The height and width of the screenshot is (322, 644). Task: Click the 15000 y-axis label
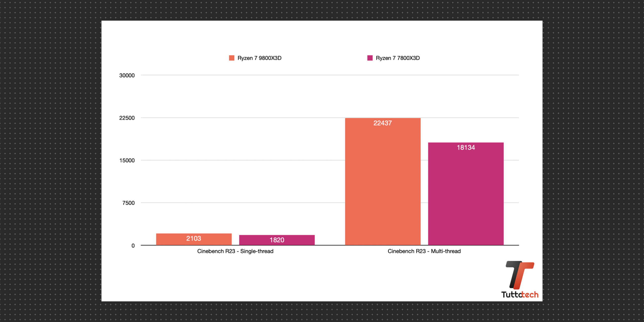(127, 160)
